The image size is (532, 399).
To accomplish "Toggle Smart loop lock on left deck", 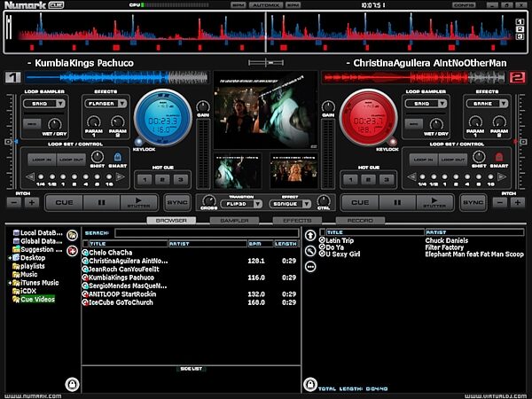I will pos(117,157).
